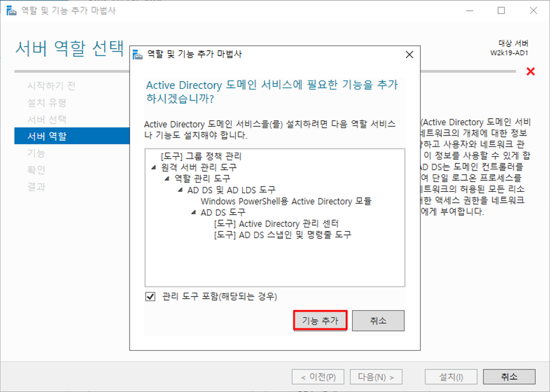Collapse AD DS 도구 node
This screenshot has width=550, height=392.
pos(193,212)
